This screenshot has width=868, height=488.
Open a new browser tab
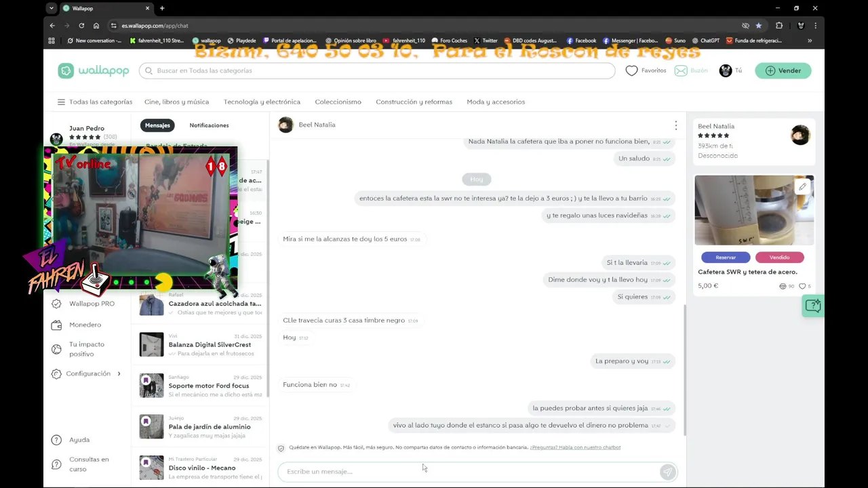(161, 8)
